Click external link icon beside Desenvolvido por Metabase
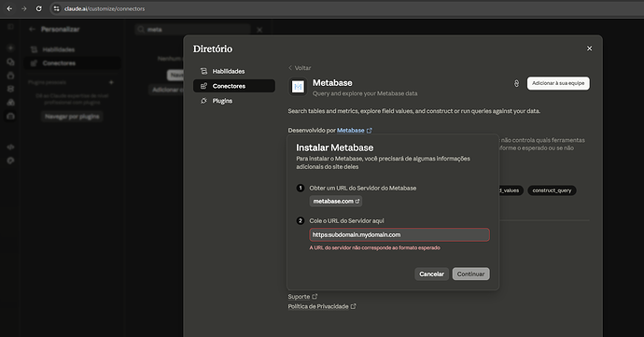Screen dimensions: 644x337 click(x=370, y=131)
